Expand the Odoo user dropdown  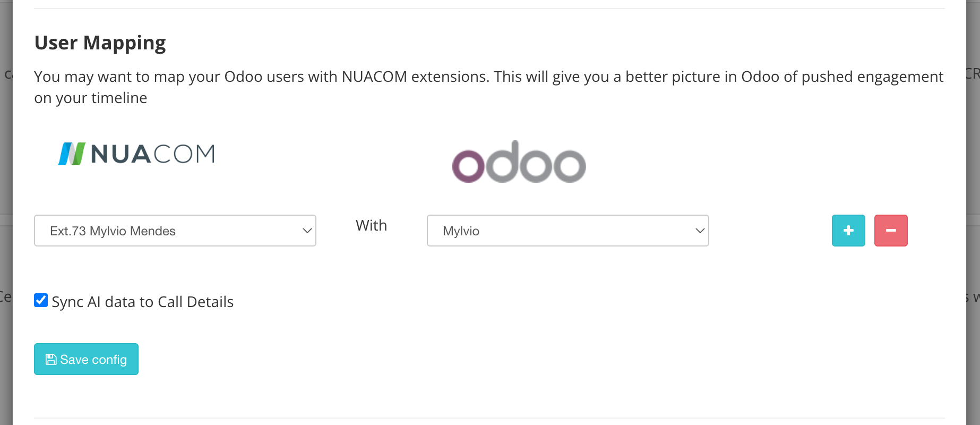(568, 231)
